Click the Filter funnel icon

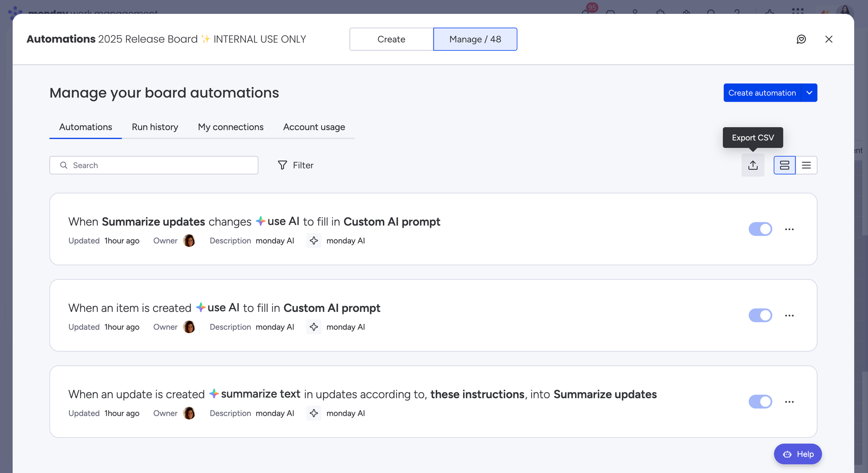(x=283, y=165)
